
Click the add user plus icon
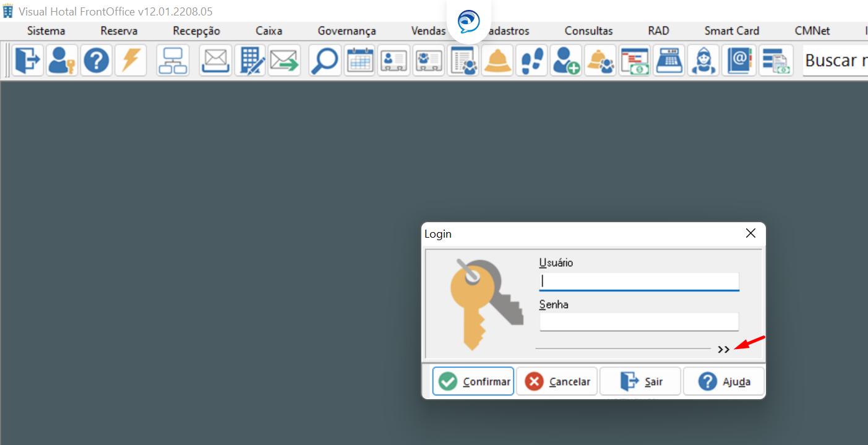click(x=566, y=61)
